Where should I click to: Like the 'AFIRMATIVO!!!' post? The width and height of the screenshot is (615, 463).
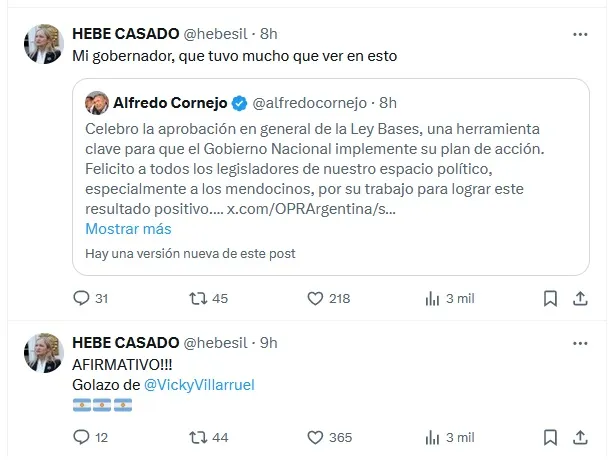coord(316,437)
